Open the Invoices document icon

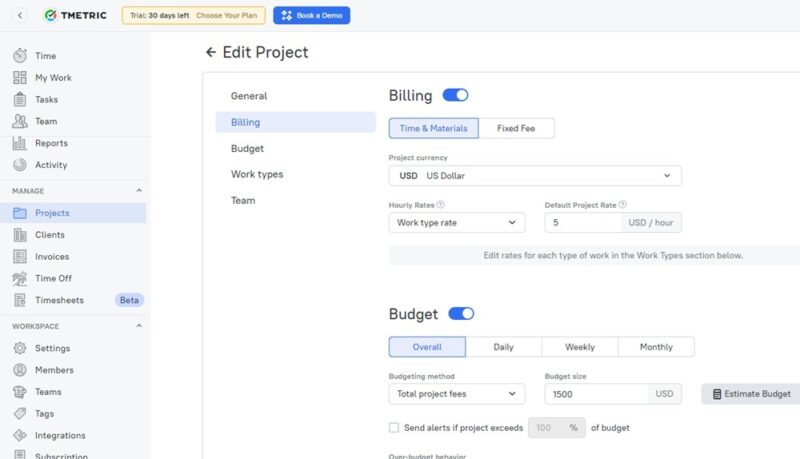tap(20, 257)
